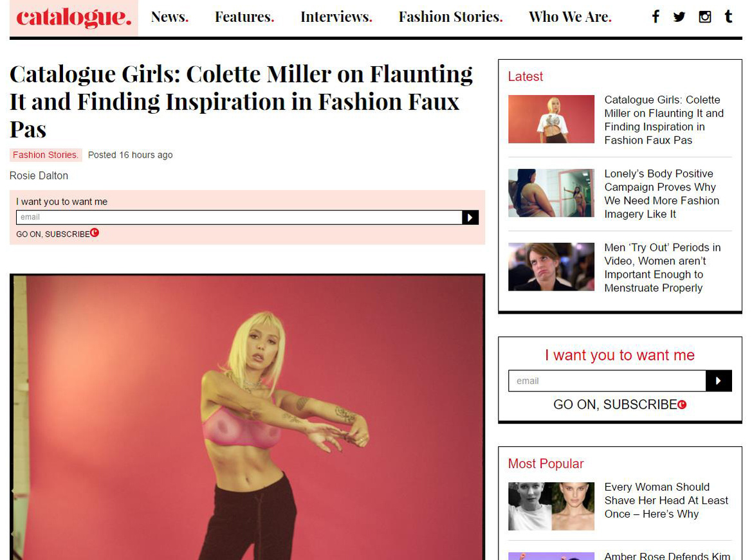Open the Interviews menu item

[x=336, y=17]
